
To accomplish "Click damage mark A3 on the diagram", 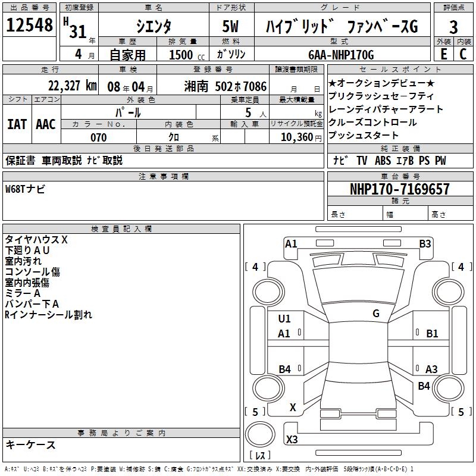I will point(431,369).
